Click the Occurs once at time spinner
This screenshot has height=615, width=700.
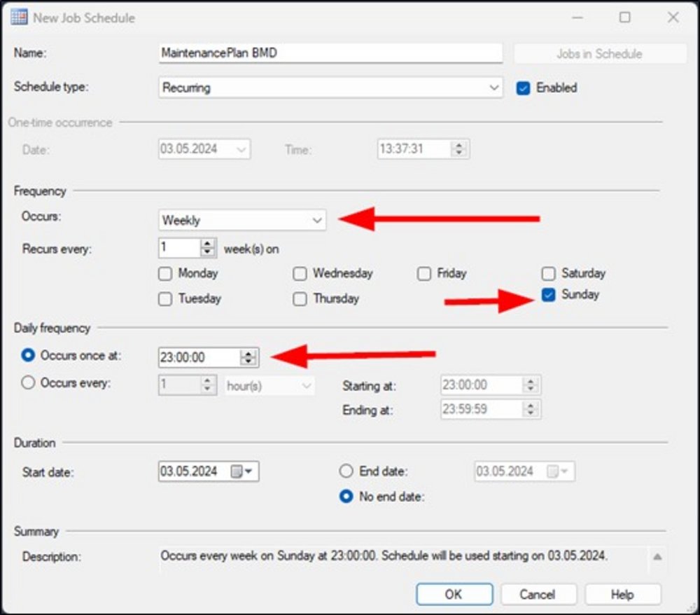point(248,357)
